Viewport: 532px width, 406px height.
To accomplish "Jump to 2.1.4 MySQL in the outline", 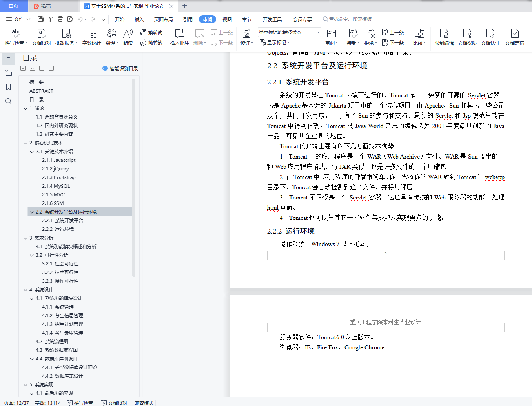I will point(56,186).
